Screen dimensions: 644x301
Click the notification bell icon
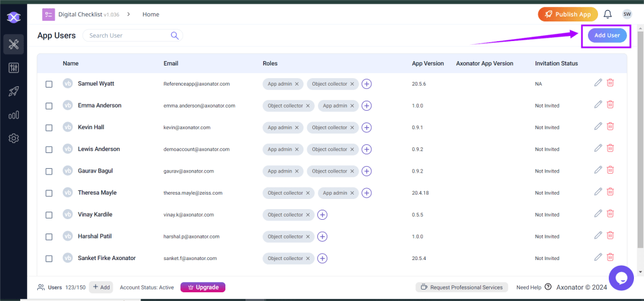(x=607, y=14)
